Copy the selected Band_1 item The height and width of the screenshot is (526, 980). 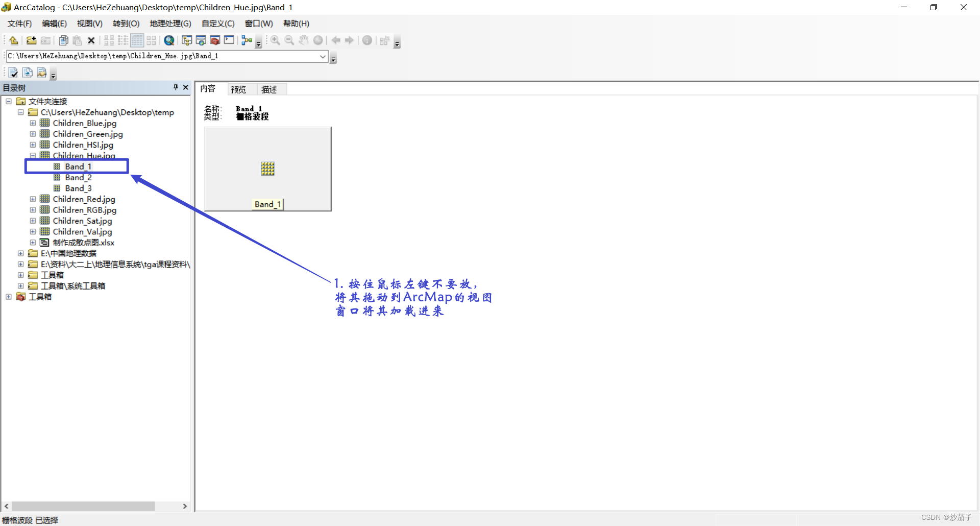(x=64, y=40)
